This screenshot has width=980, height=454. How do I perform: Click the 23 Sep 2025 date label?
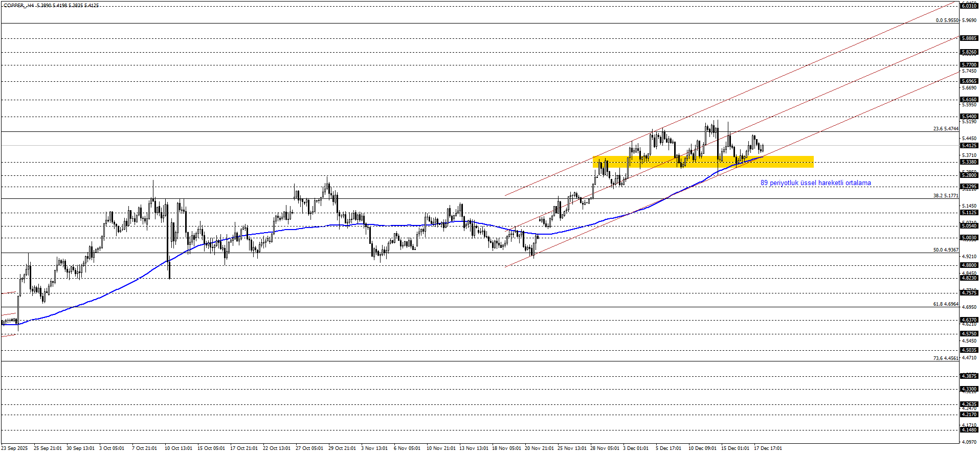[x=15, y=448]
